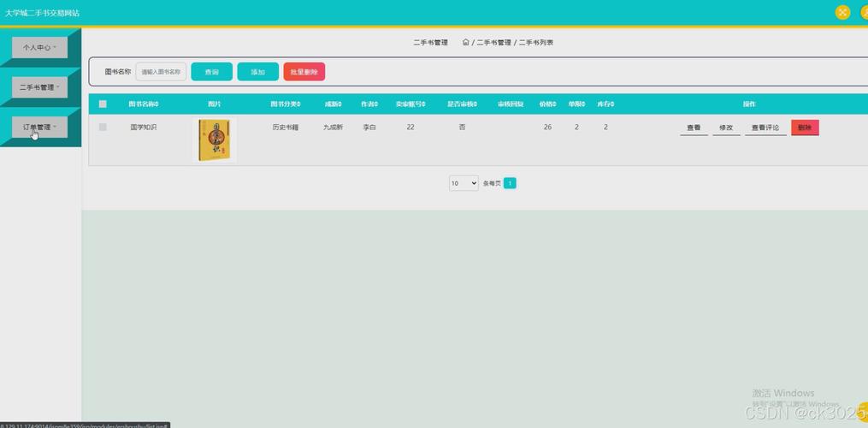Check the checkbox for 国学知识 row

[103, 127]
